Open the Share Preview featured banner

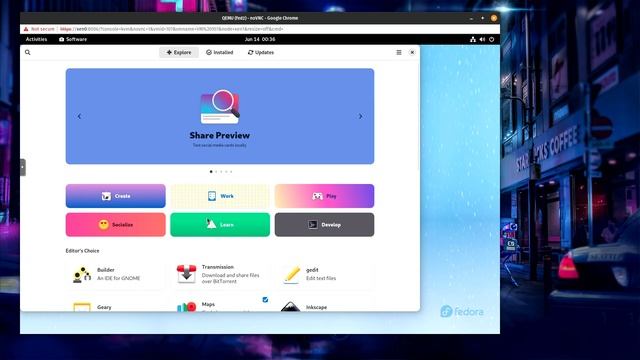(220, 116)
